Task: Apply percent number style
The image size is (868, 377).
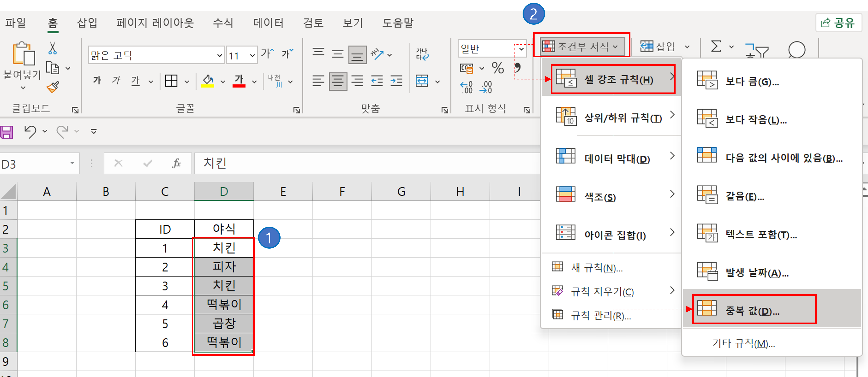Action: point(498,67)
